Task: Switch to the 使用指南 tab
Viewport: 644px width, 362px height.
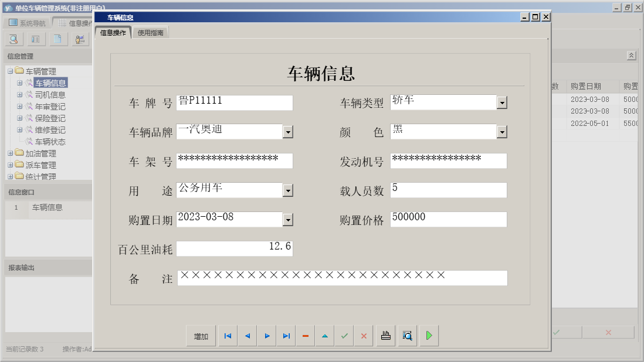Action: coord(151,33)
